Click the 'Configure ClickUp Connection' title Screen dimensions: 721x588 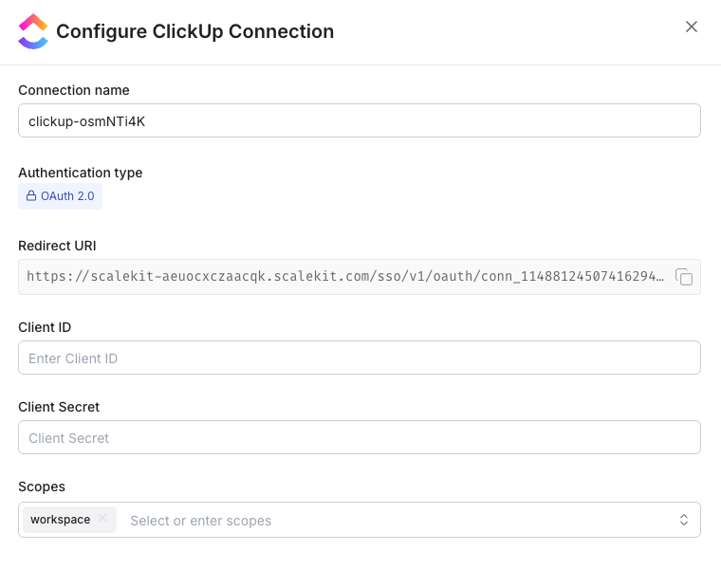195,31
